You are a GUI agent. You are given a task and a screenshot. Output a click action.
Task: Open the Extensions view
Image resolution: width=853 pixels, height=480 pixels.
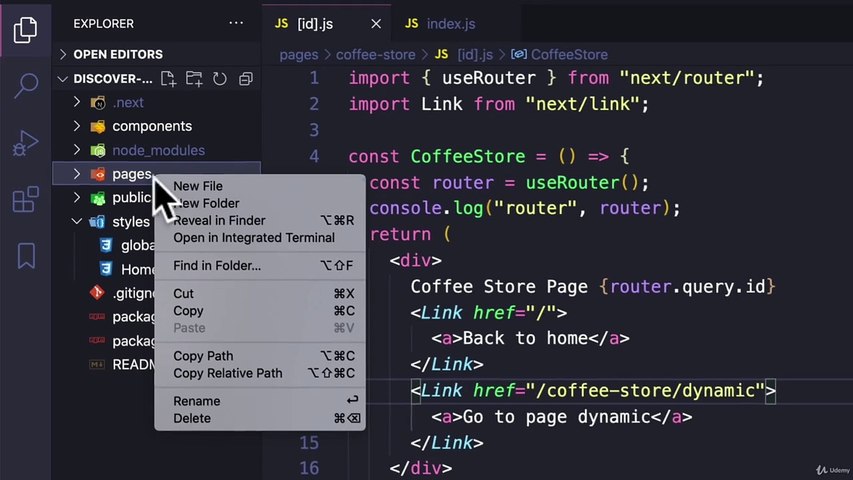(x=26, y=199)
